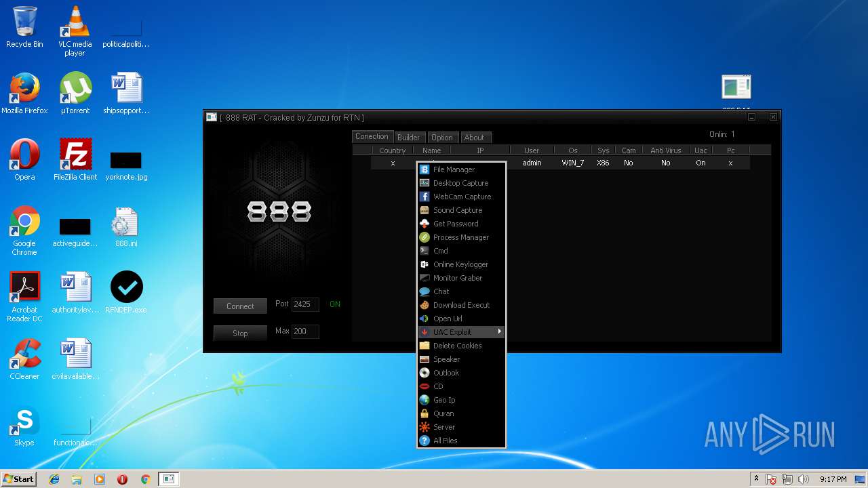Show hidden tray icons arrow
This screenshot has height=488, width=868.
tap(756, 479)
